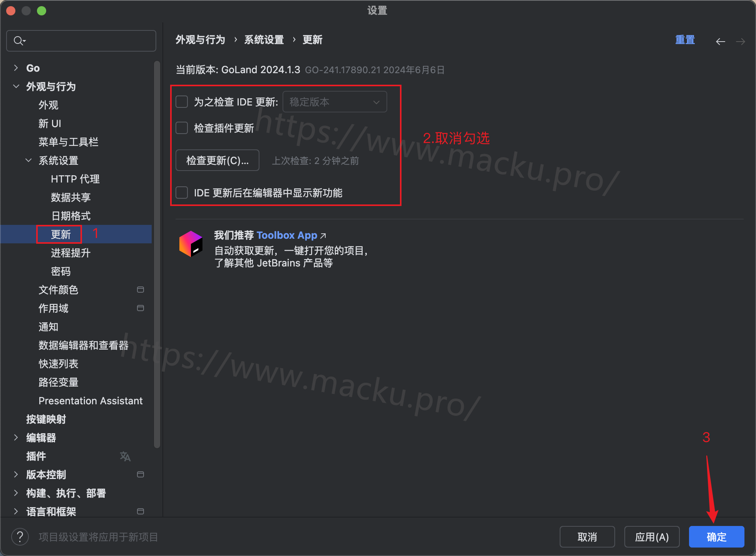Open 通知 settings

pyautogui.click(x=49, y=327)
